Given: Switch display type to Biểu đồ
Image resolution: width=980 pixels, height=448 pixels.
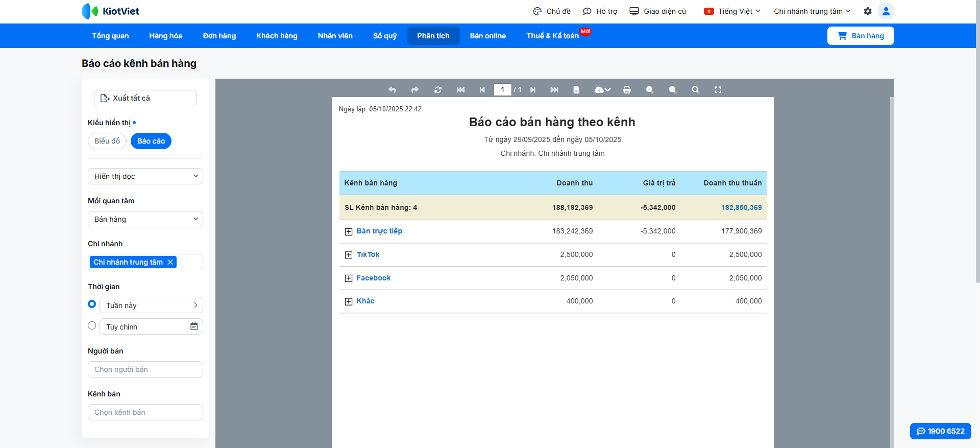Looking at the screenshot, I should click(x=107, y=141).
